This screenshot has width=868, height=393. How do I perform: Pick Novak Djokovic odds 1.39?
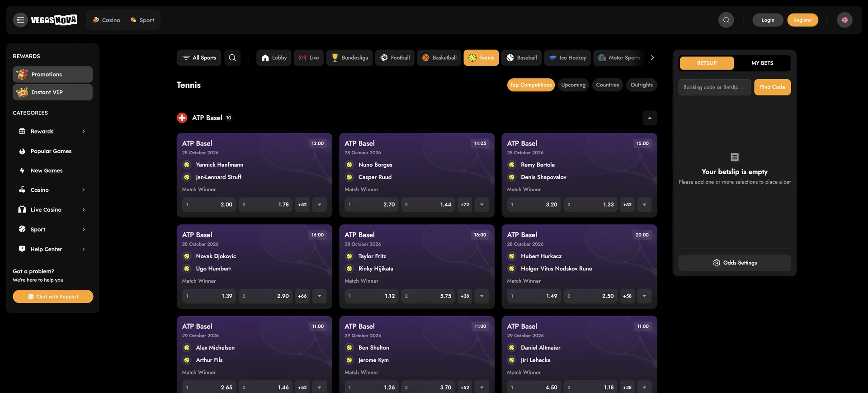tap(209, 296)
